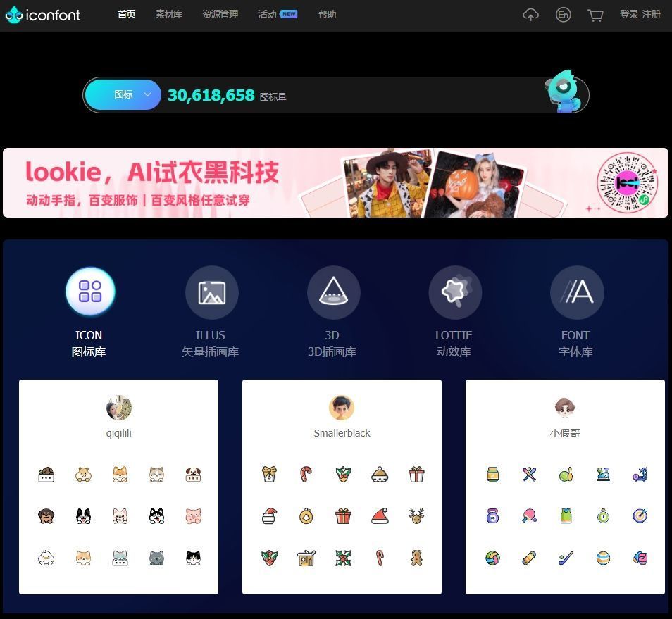Open the 资源管理 menu
Viewport: 672px width, 619px height.
pyautogui.click(x=220, y=15)
